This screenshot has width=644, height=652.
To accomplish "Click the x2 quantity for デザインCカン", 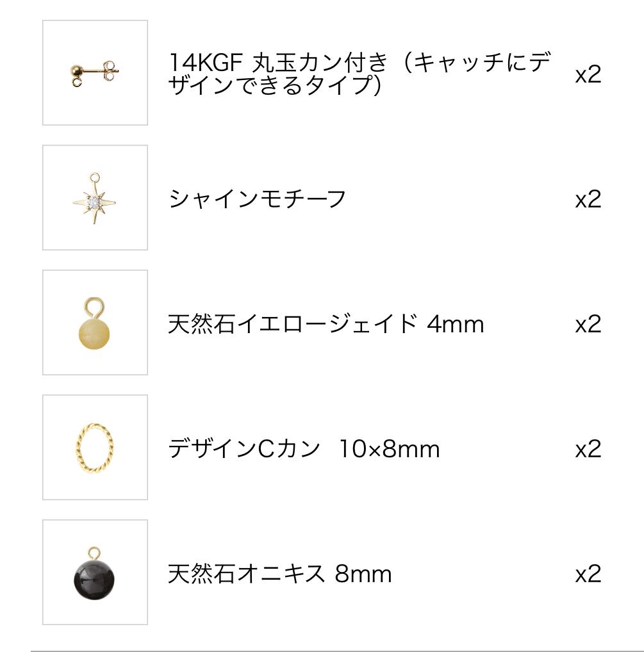I will tap(588, 449).
